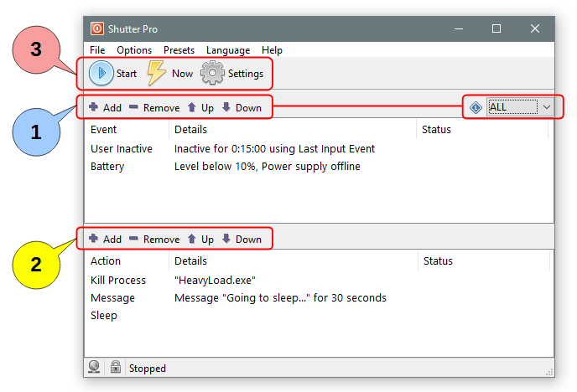
Task: Open the File menu
Action: click(97, 50)
